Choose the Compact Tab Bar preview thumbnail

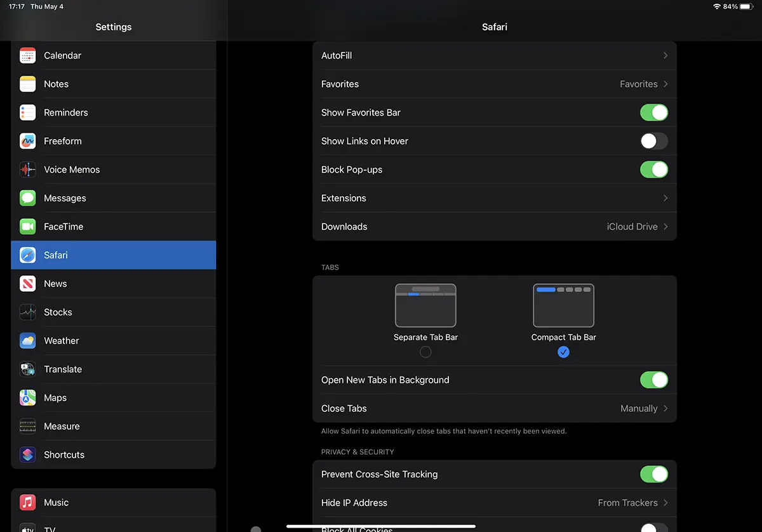(x=563, y=305)
